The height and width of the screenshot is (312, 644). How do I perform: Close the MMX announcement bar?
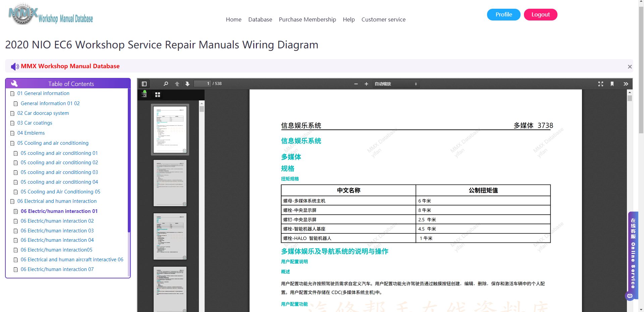pyautogui.click(x=630, y=66)
